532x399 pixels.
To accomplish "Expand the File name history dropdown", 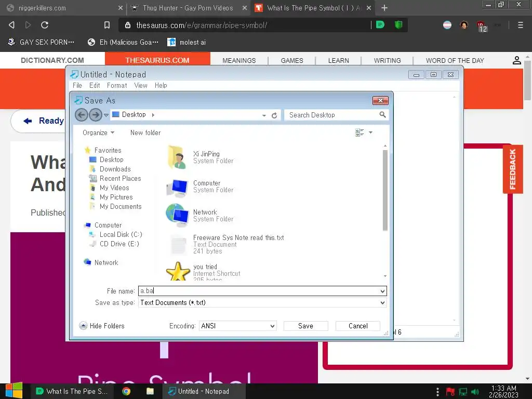I will click(x=382, y=291).
